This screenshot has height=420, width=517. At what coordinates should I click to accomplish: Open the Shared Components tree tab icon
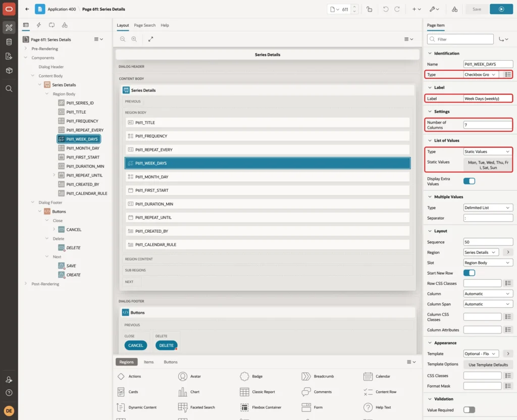[x=65, y=25]
